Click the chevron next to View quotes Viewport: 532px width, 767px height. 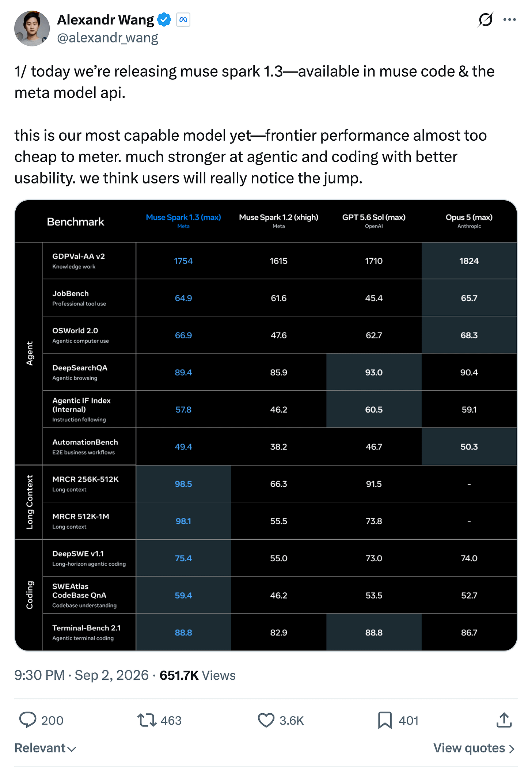point(512,749)
